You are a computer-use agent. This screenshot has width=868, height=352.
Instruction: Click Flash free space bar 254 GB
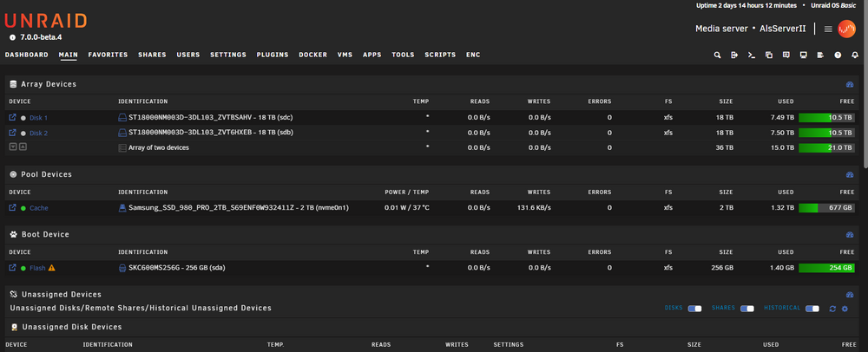point(827,268)
